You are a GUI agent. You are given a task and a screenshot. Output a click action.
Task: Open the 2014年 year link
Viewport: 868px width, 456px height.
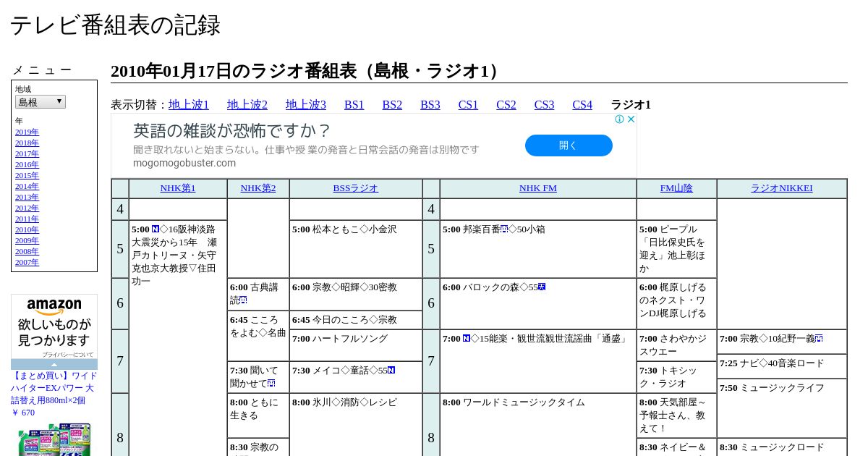tap(27, 186)
